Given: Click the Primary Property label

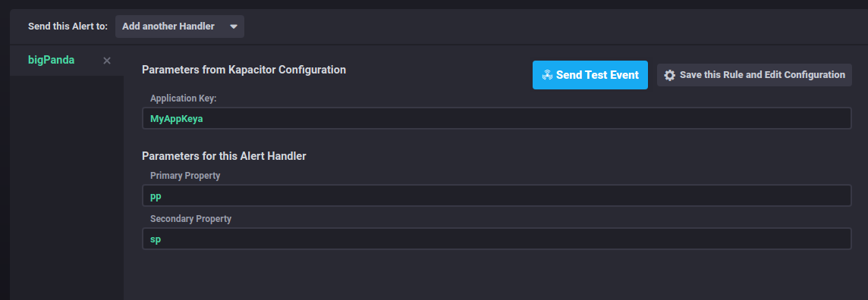Looking at the screenshot, I should pyautogui.click(x=185, y=176).
